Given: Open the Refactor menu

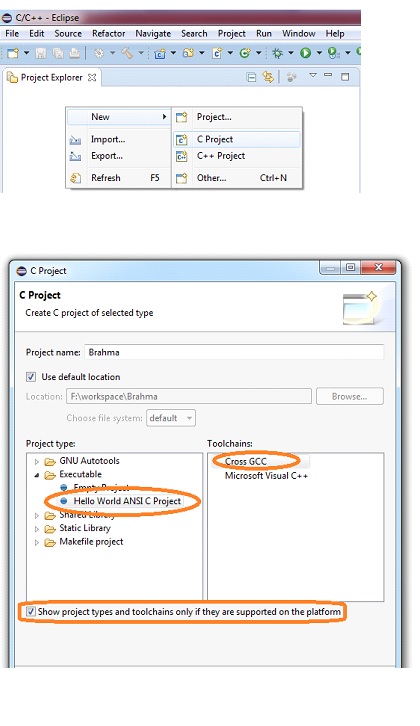Looking at the screenshot, I should tap(108, 33).
